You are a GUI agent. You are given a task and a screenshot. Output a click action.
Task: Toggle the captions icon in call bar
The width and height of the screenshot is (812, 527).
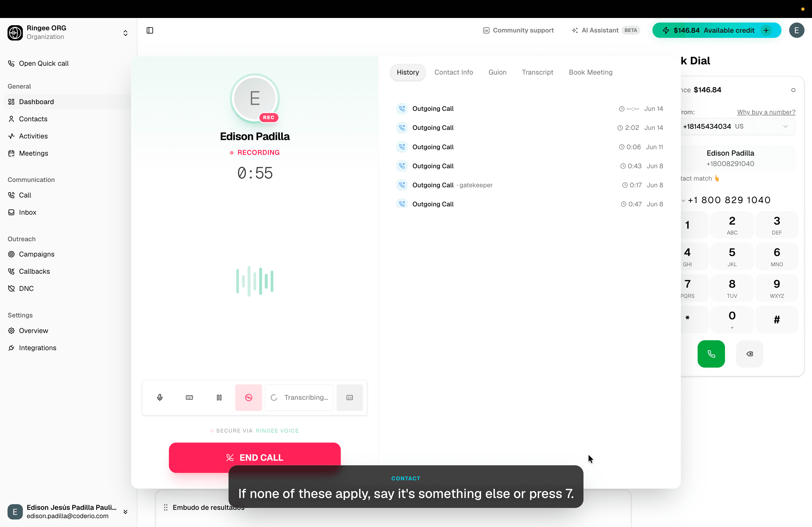pyautogui.click(x=350, y=397)
